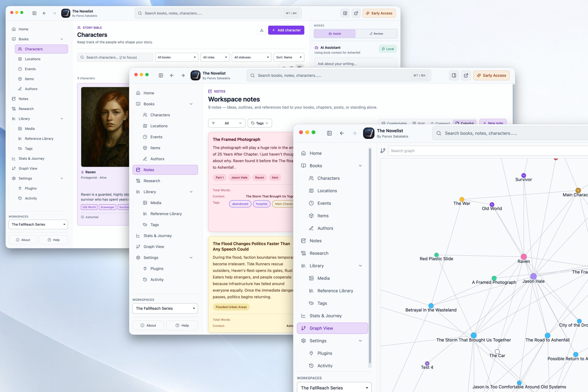Click Raven node in the graph
The image size is (588, 392).
click(x=523, y=257)
